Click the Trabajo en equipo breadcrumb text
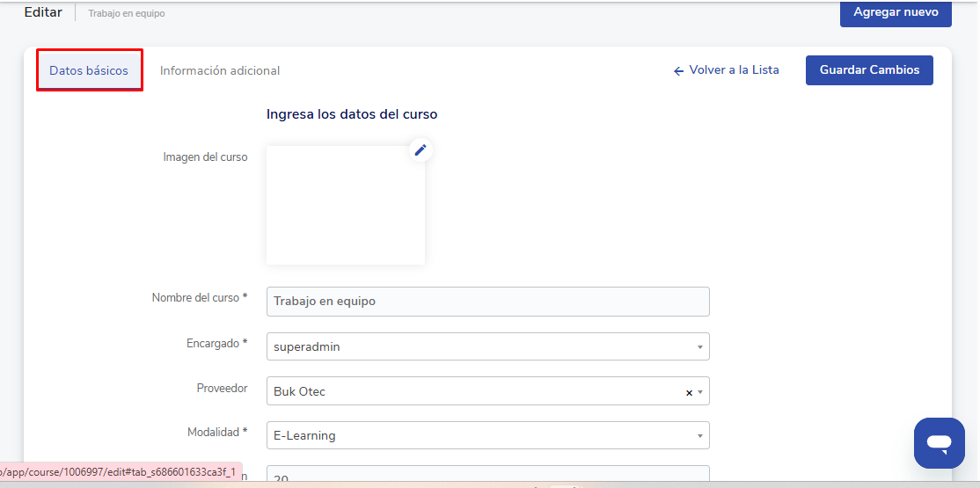Screen dimensions: 980x488 (126, 13)
